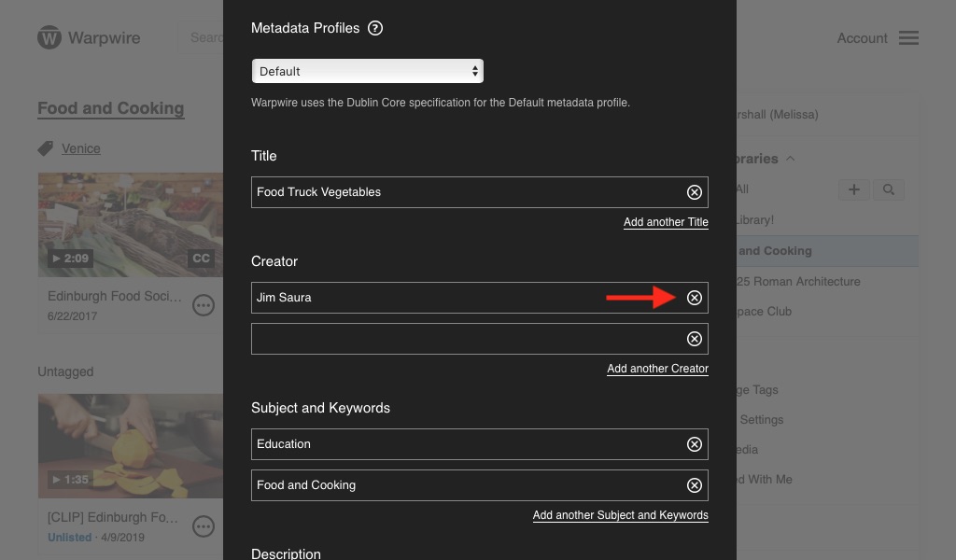This screenshot has width=956, height=560.
Task: Click the Add another Creator link
Action: pyautogui.click(x=657, y=369)
